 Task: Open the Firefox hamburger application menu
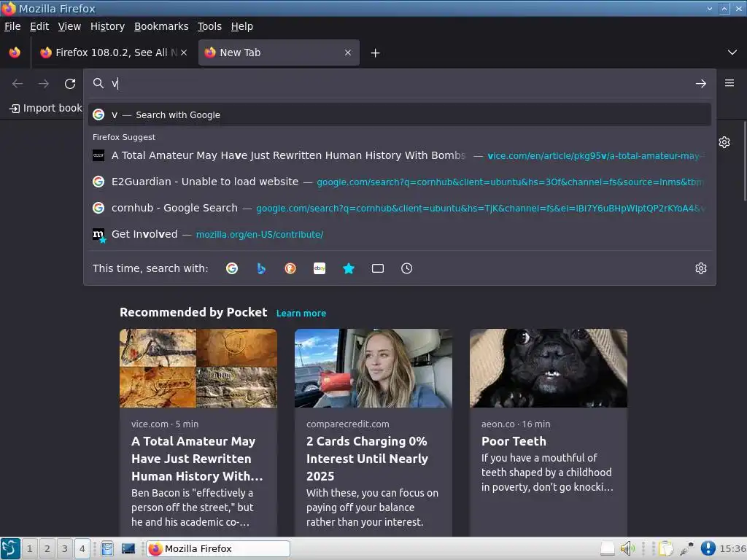(x=729, y=83)
